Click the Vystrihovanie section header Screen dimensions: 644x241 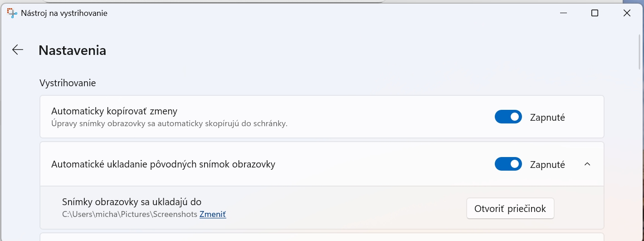click(68, 83)
